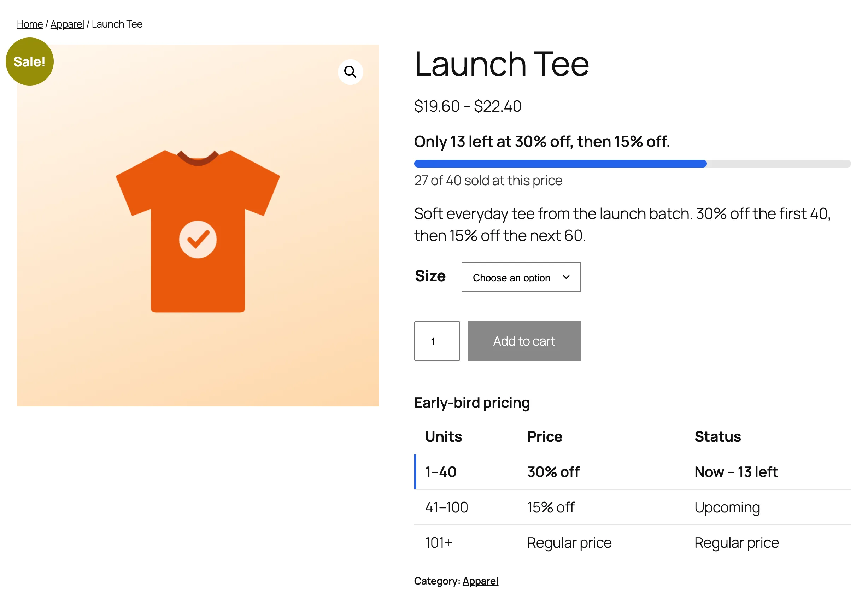
Task: Click the quantity input field
Action: point(436,341)
